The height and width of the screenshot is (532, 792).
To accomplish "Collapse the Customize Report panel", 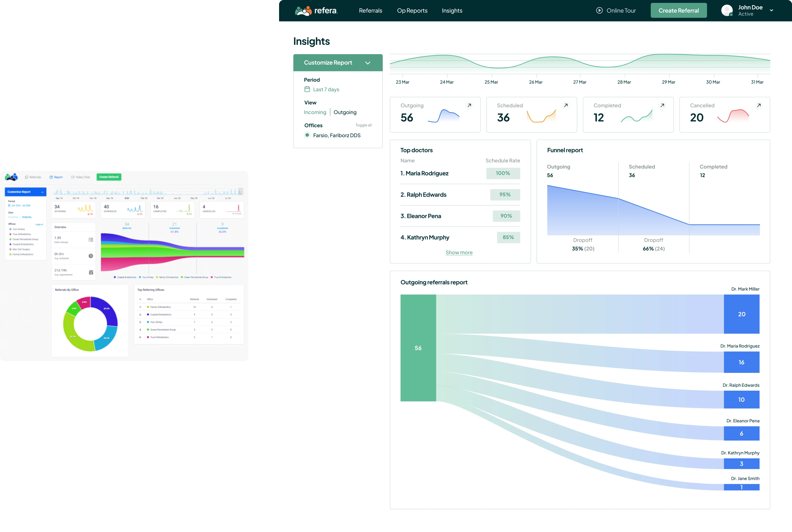I will pyautogui.click(x=368, y=63).
